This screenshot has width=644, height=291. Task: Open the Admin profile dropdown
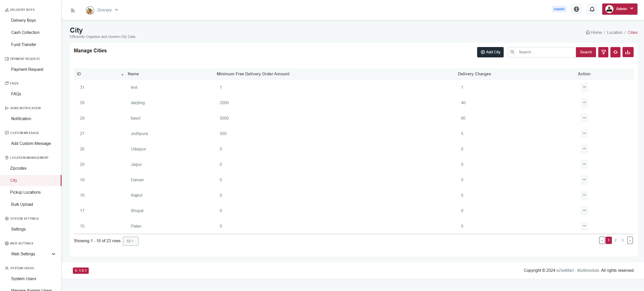619,9
